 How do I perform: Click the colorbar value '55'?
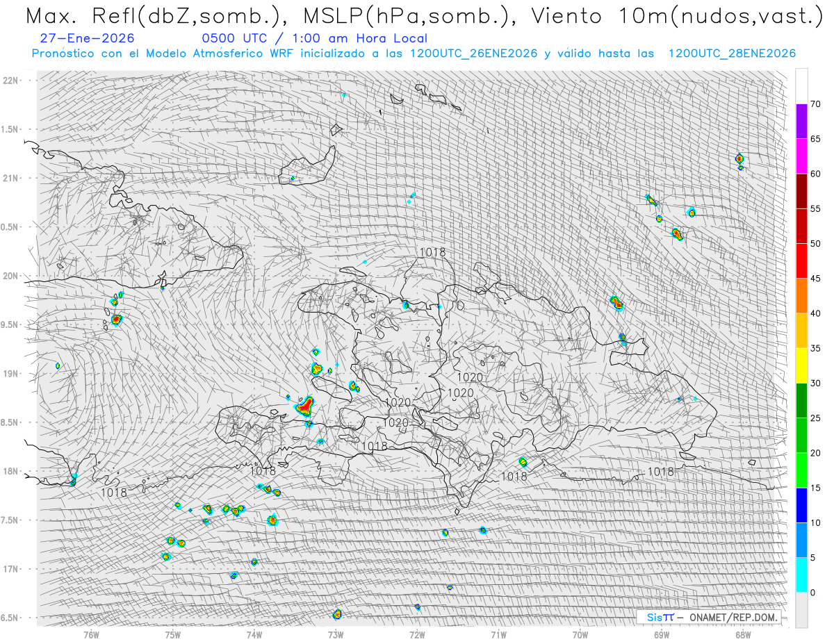click(815, 208)
